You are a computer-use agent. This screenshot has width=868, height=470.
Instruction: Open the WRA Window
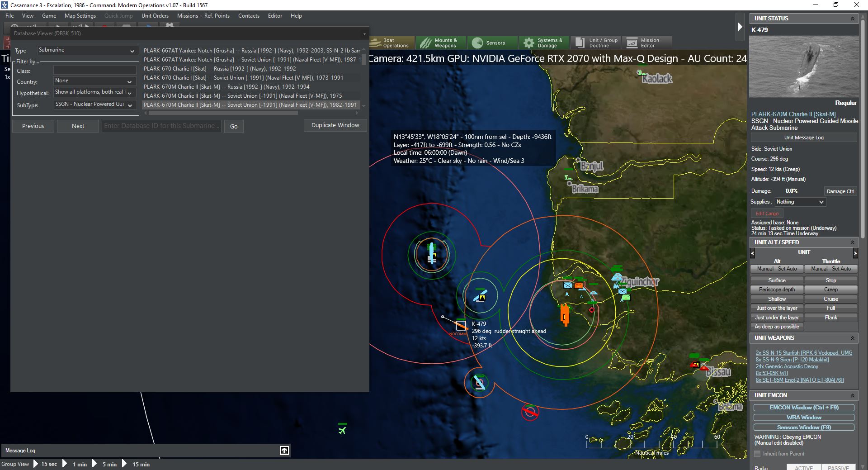804,418
